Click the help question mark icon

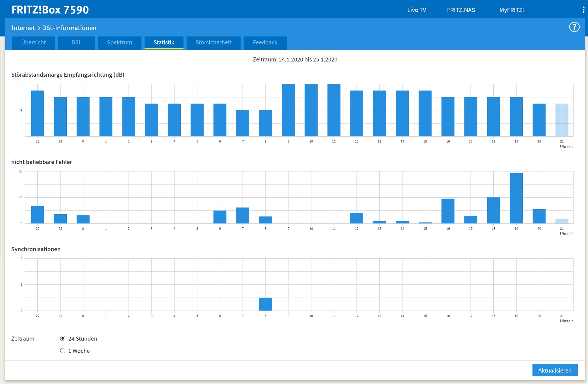pos(574,27)
